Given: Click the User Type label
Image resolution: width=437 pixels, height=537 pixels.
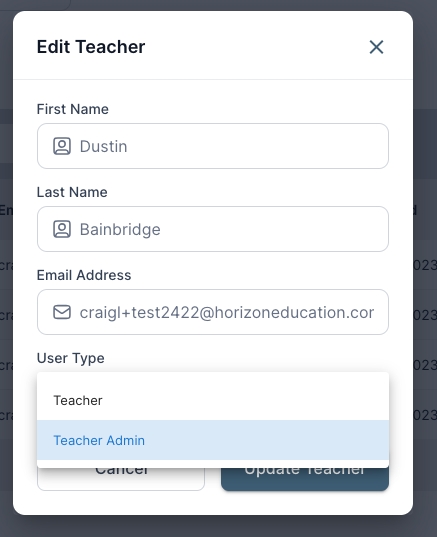Looking at the screenshot, I should [71, 358].
